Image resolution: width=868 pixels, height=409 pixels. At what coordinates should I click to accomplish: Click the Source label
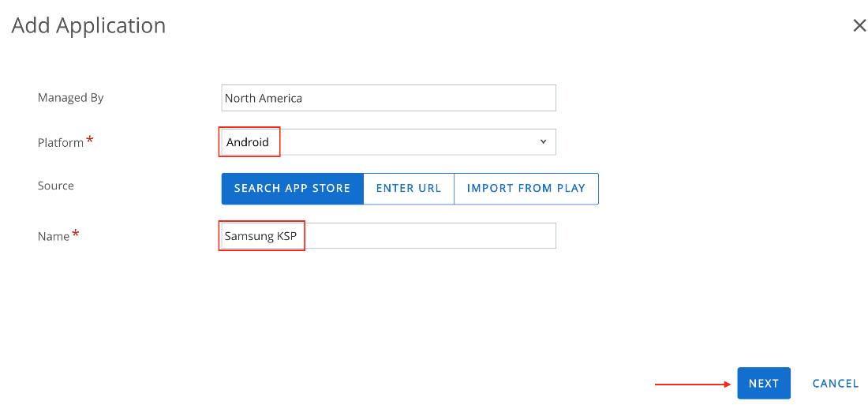pos(56,186)
